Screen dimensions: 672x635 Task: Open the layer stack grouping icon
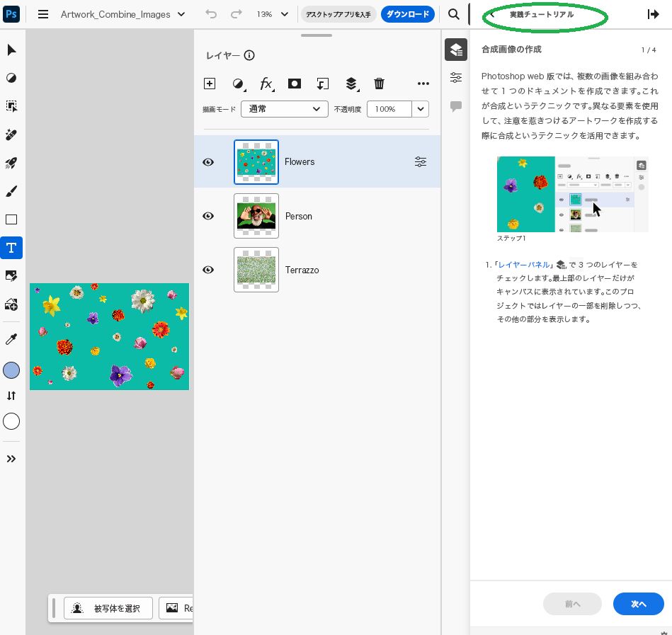(x=351, y=84)
